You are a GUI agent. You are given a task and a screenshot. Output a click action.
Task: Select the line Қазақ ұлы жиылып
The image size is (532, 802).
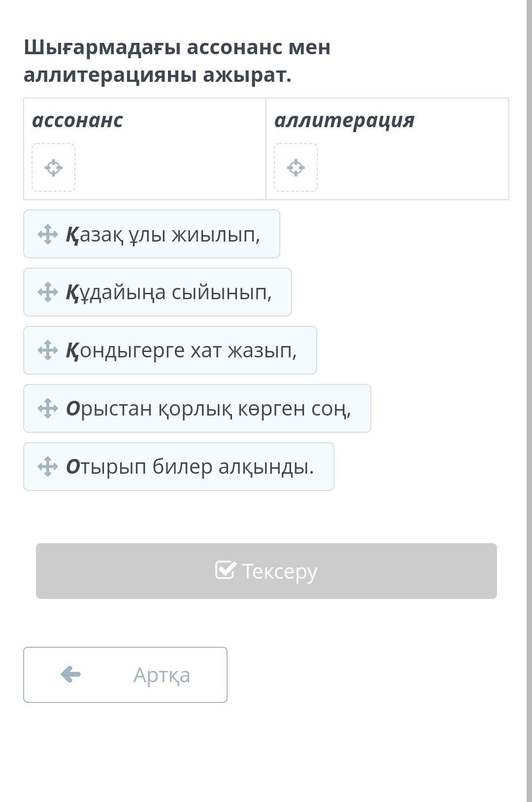152,234
